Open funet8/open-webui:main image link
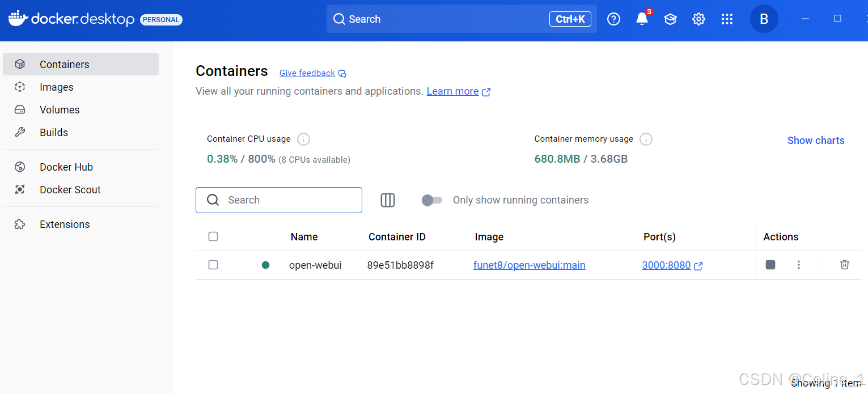 coord(530,265)
